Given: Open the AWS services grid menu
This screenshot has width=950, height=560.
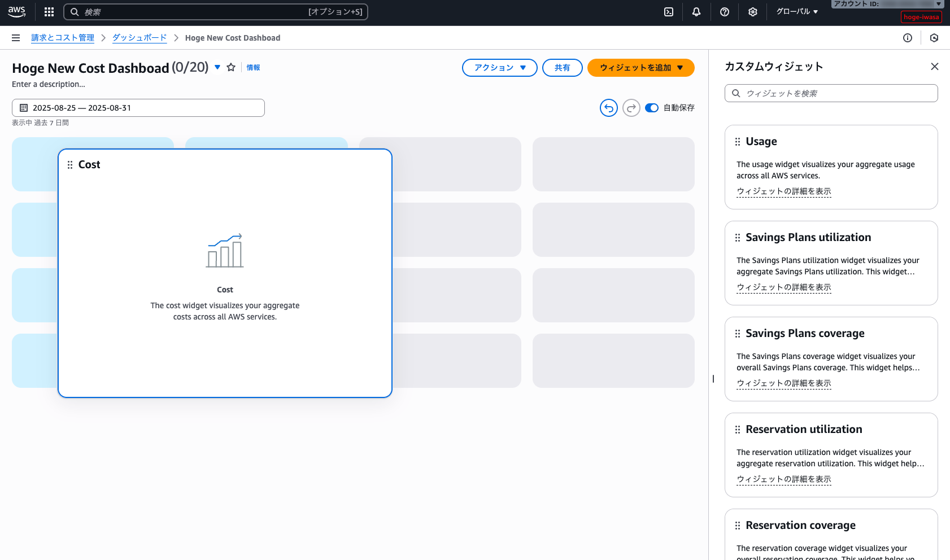Looking at the screenshot, I should 49,12.
